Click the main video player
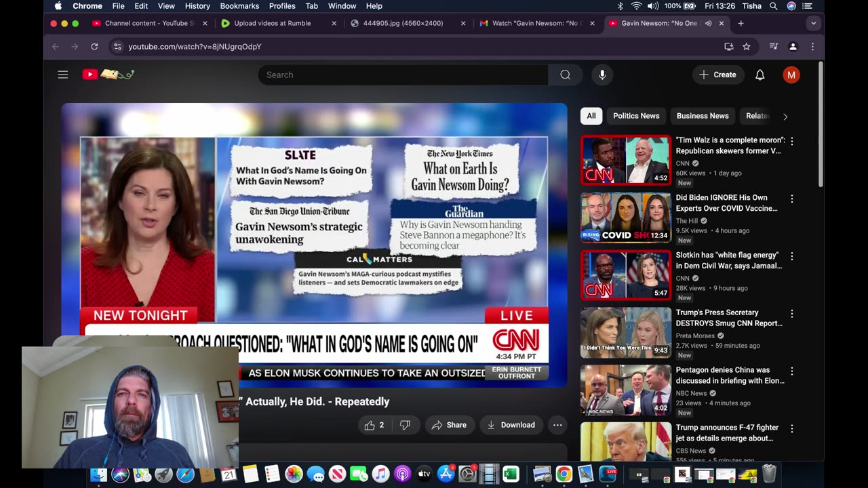The height and width of the screenshot is (488, 868). [x=314, y=245]
